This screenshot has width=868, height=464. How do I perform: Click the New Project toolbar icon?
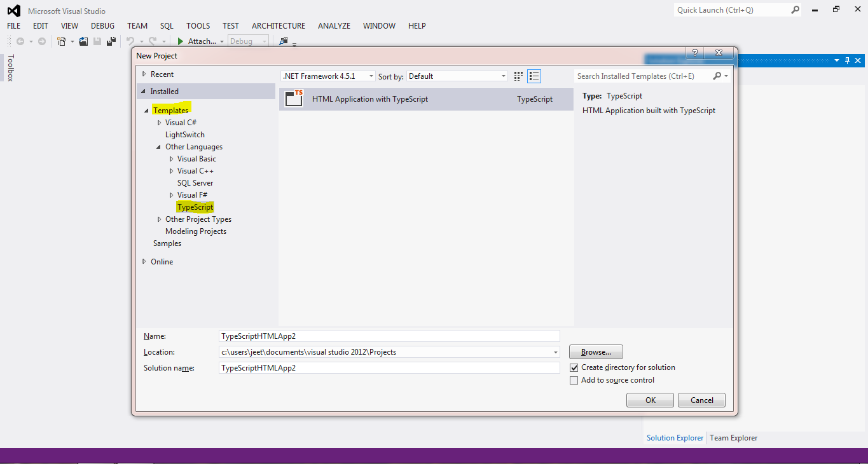(x=62, y=41)
